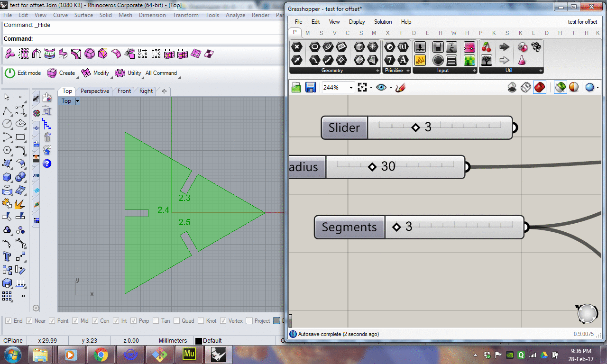The height and width of the screenshot is (364, 607).
Task: Click the Grasshopper sketch pen icon
Action: (400, 87)
